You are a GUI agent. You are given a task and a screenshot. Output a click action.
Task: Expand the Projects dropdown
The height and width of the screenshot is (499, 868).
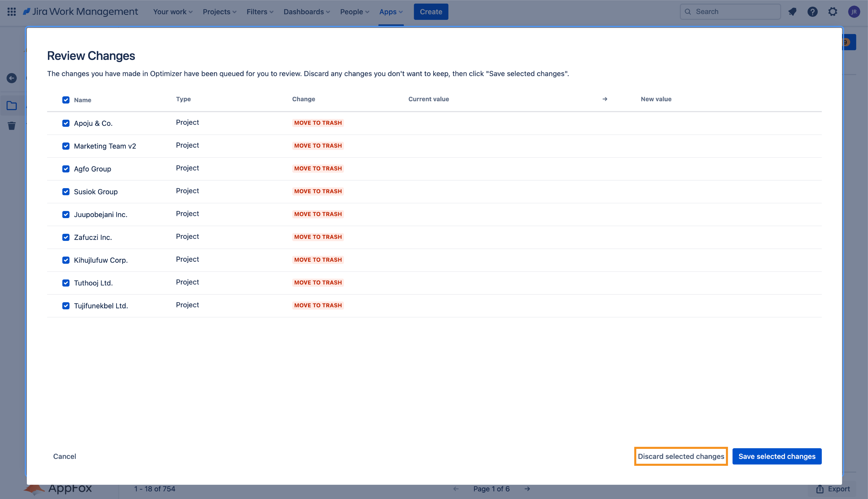coord(219,12)
